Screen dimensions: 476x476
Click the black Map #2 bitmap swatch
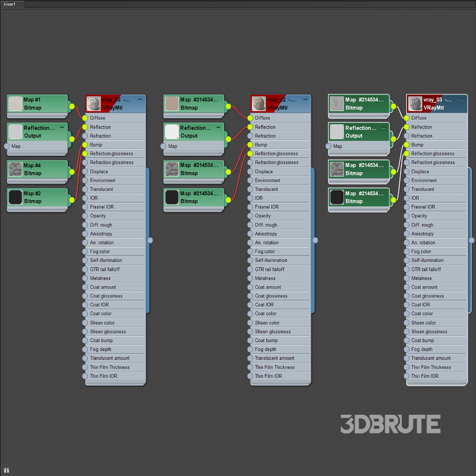pyautogui.click(x=15, y=197)
